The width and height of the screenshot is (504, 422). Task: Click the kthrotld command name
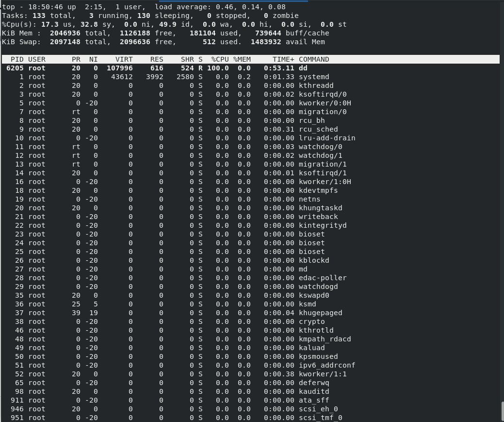point(316,330)
